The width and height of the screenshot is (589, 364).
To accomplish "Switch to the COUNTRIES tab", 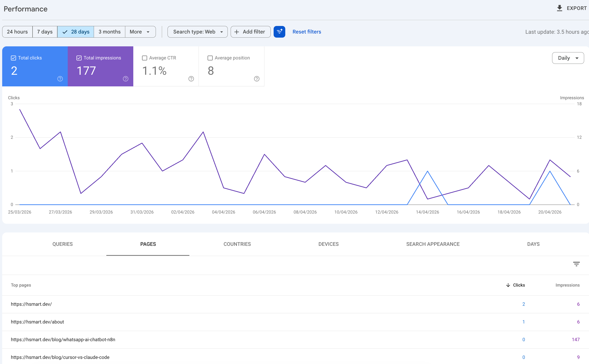I will [237, 244].
